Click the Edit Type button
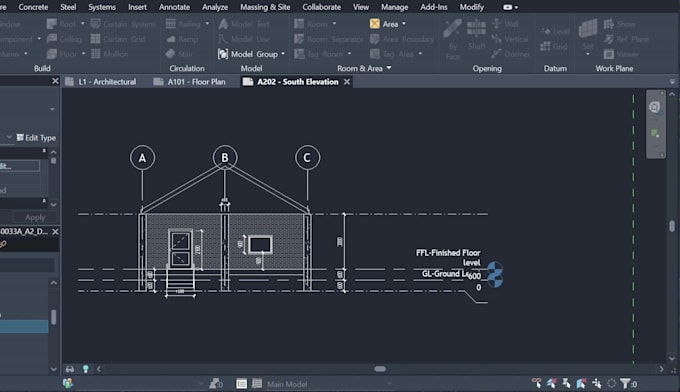The height and width of the screenshot is (392, 680). (36, 137)
